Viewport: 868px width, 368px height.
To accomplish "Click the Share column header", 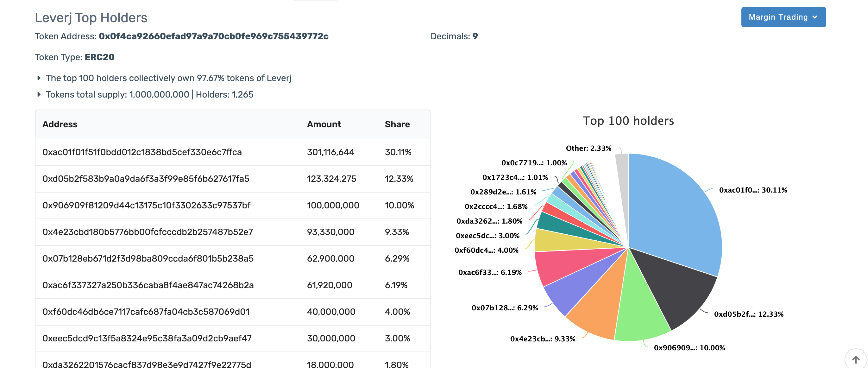I will 397,124.
